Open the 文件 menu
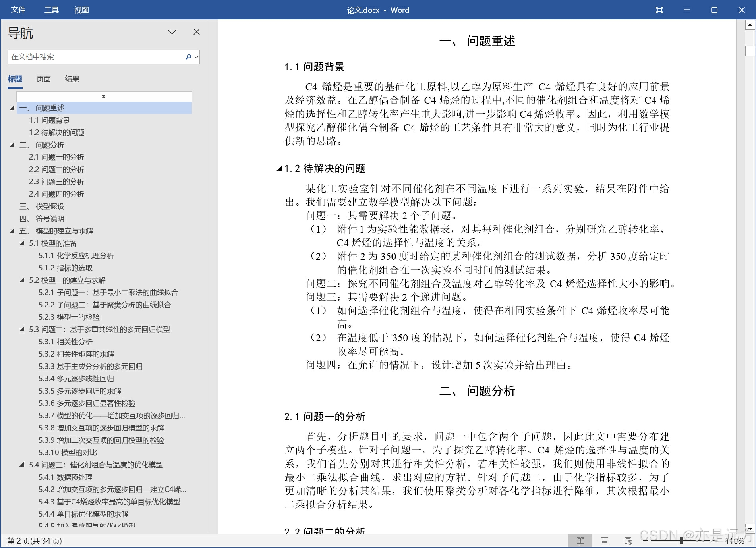756x548 pixels. pos(18,10)
